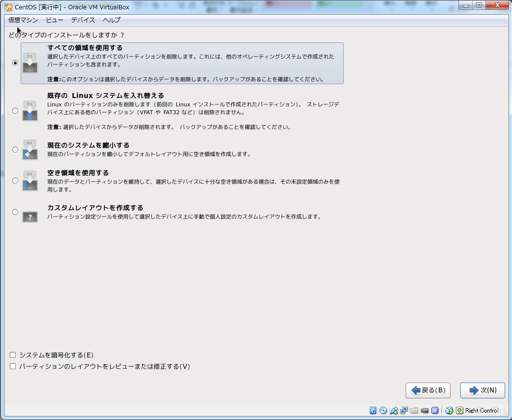Viewport: 512px width, 420px height.
Task: Click the '既存の Linux システムを入れ替える' drive icon
Action: 30,111
